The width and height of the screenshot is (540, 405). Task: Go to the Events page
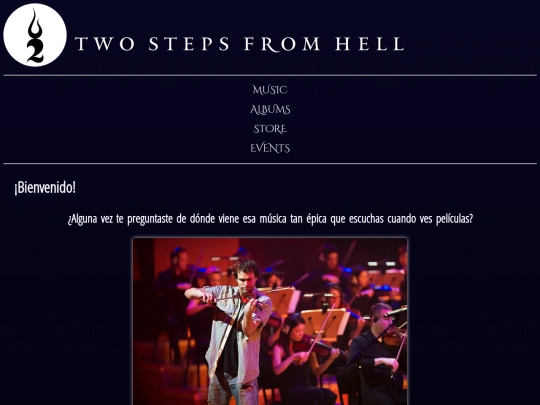270,148
